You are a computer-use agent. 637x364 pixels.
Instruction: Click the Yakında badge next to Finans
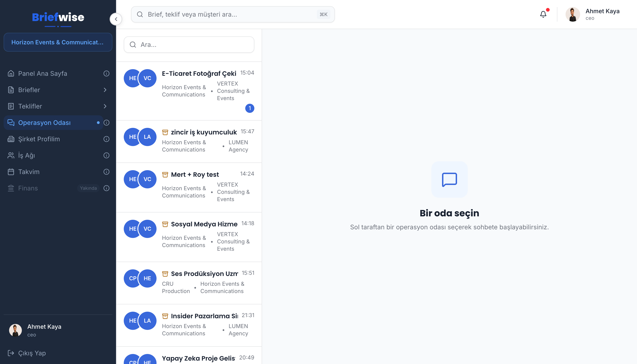point(88,188)
